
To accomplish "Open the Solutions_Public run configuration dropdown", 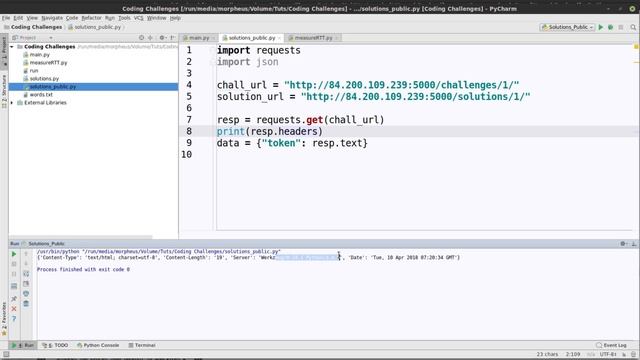I will pos(567,27).
